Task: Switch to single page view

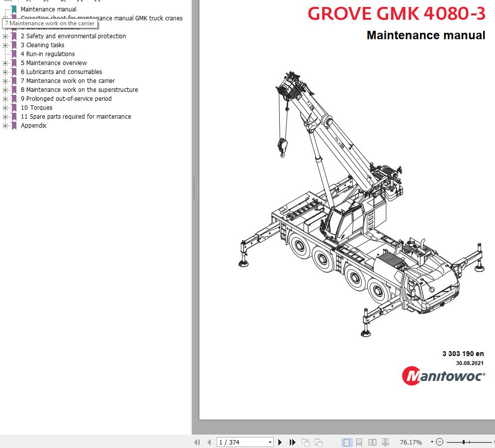Action: click(x=346, y=443)
